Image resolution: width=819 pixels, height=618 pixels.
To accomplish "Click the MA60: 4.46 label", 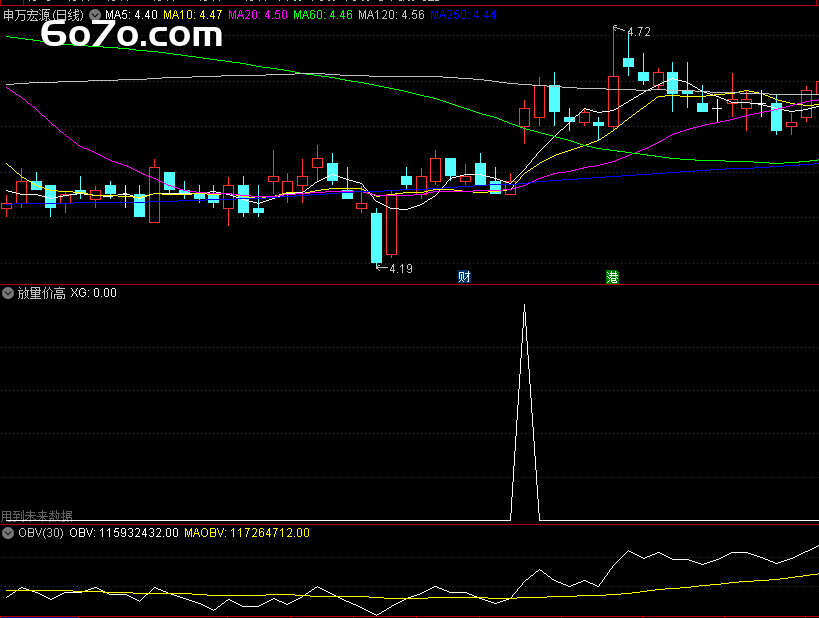I will (323, 15).
